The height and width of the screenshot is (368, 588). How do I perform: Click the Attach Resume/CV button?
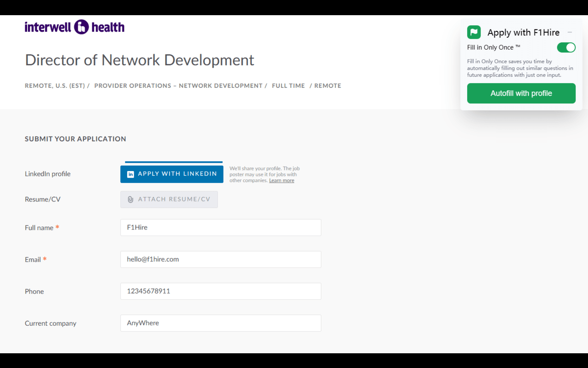pyautogui.click(x=169, y=199)
